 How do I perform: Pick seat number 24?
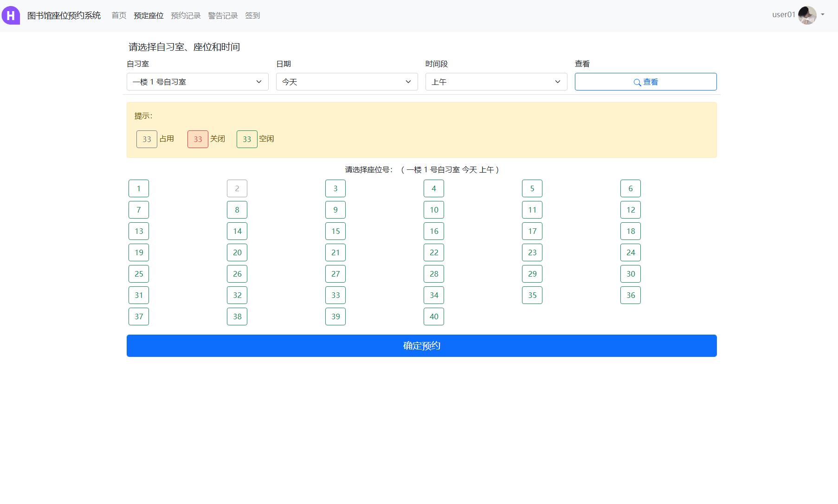pos(631,252)
